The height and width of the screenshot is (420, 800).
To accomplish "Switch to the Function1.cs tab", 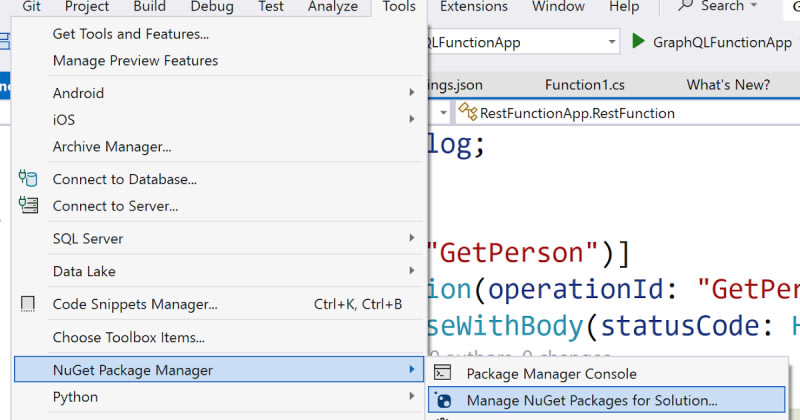I will (584, 84).
